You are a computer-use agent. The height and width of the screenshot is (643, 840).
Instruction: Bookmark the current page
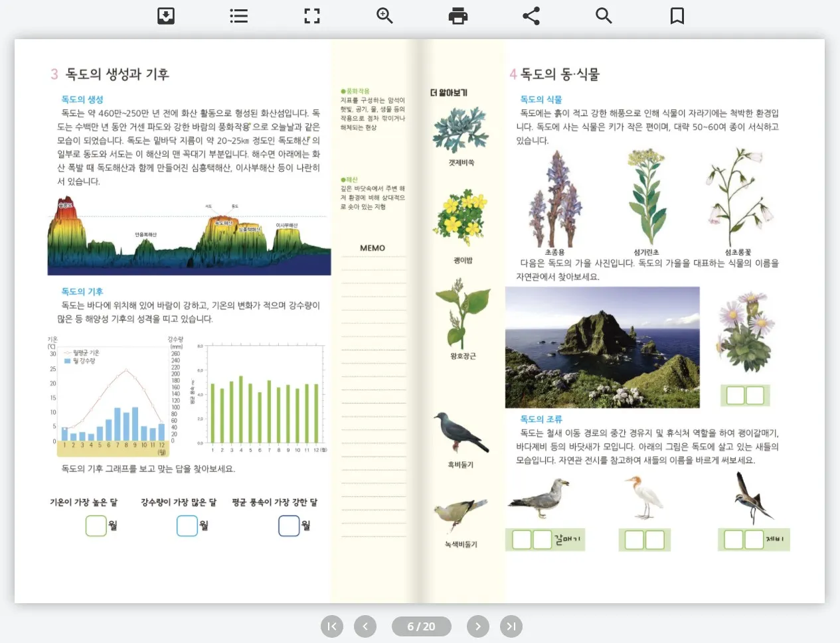677,16
